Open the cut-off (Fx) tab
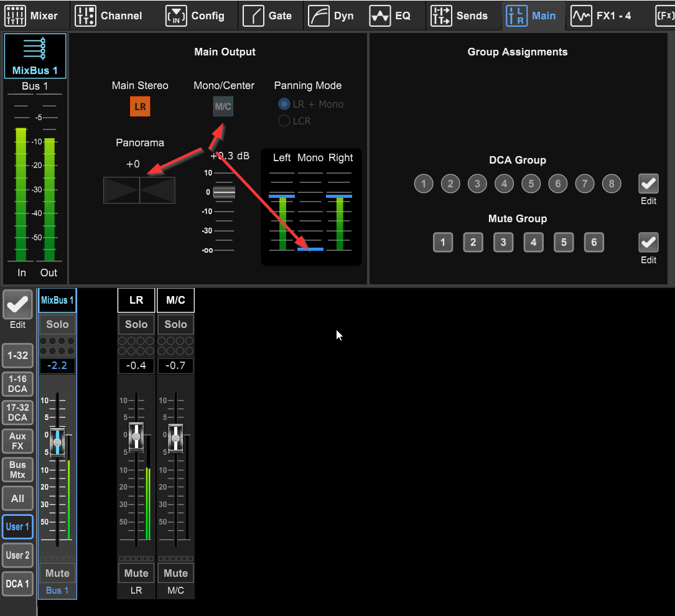The height and width of the screenshot is (616, 675). (665, 16)
